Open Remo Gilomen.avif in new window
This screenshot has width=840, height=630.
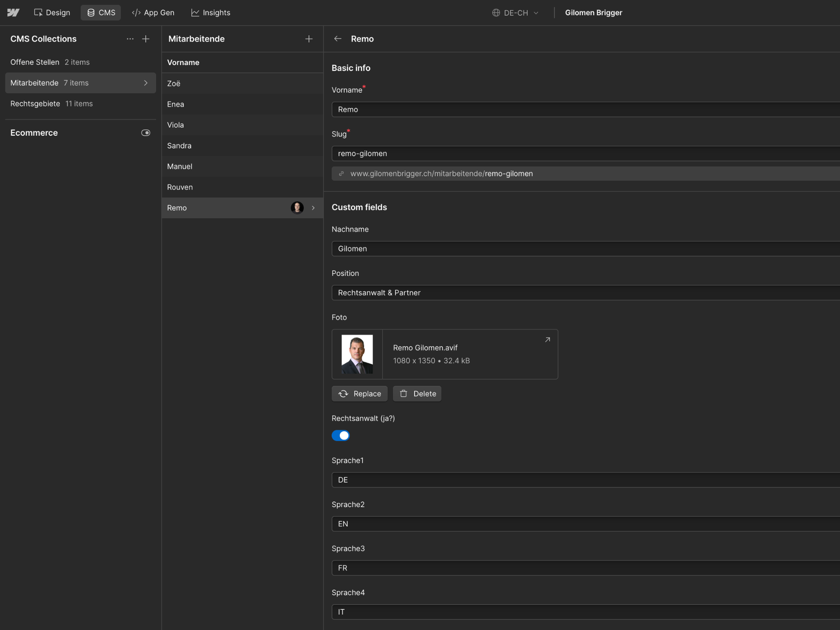(x=547, y=340)
